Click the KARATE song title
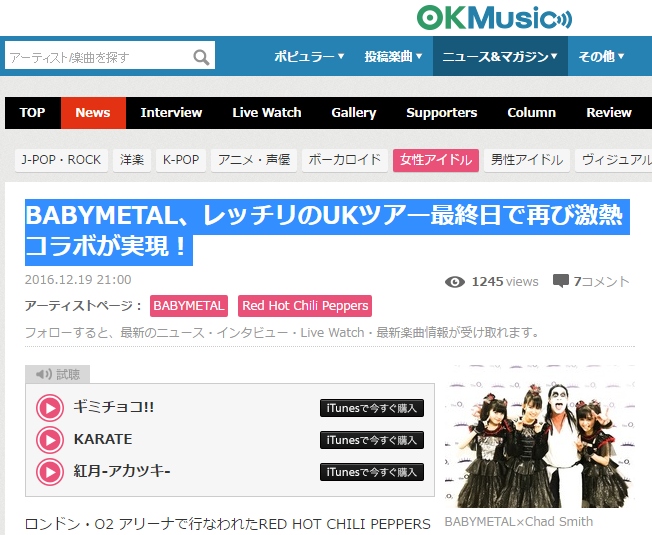This screenshot has width=652, height=535. pyautogui.click(x=103, y=439)
